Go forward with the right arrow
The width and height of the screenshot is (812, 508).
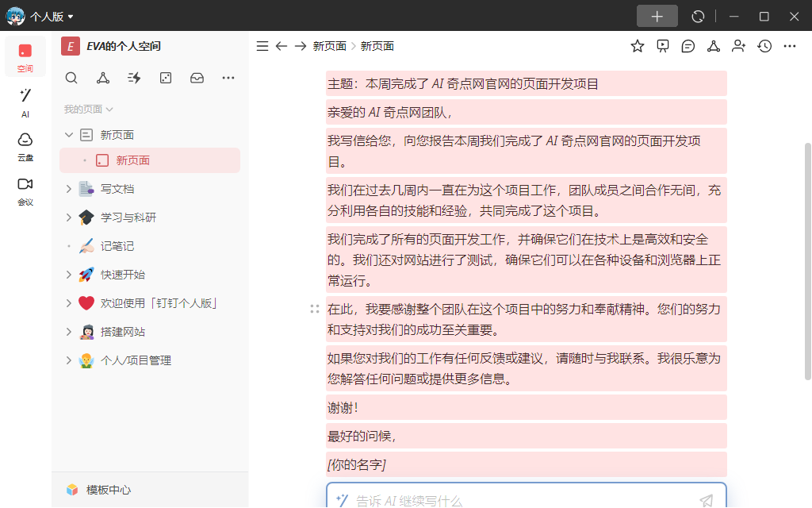pos(301,46)
